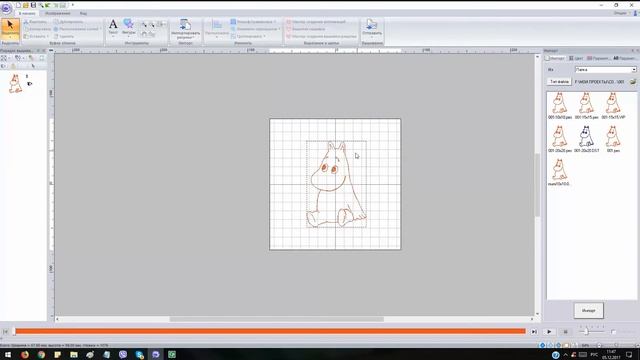Open the Расположить arrange dropdown
Screen dimensions: 640x360
coord(217,29)
